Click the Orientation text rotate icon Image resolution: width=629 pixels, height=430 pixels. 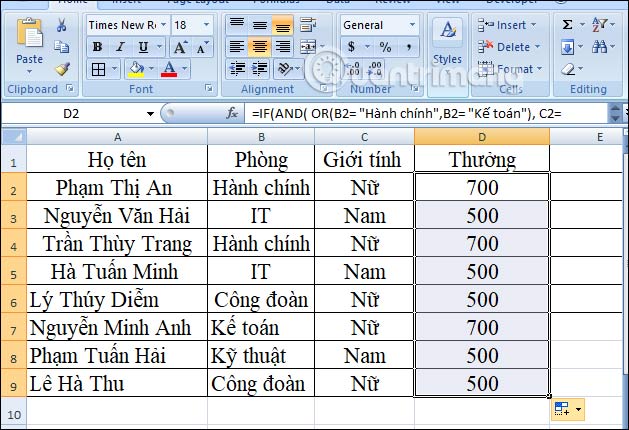pos(285,69)
